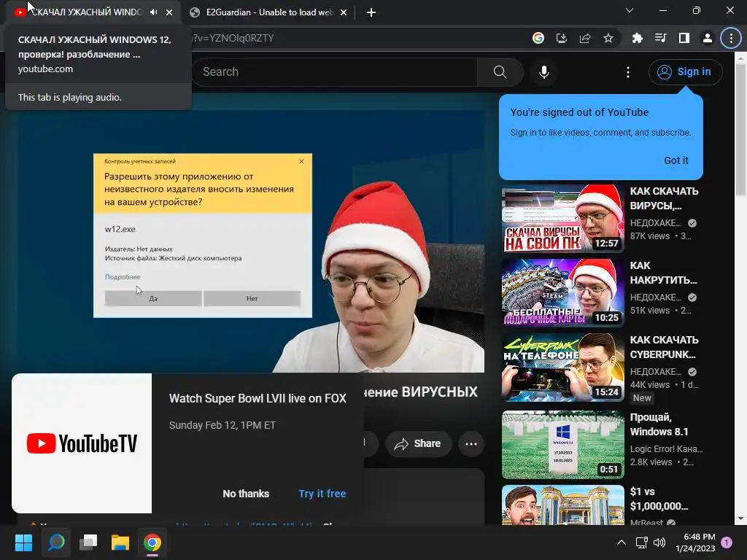Decline the YouTube TV offer with No thanks
The image size is (747, 560).
pyautogui.click(x=246, y=494)
